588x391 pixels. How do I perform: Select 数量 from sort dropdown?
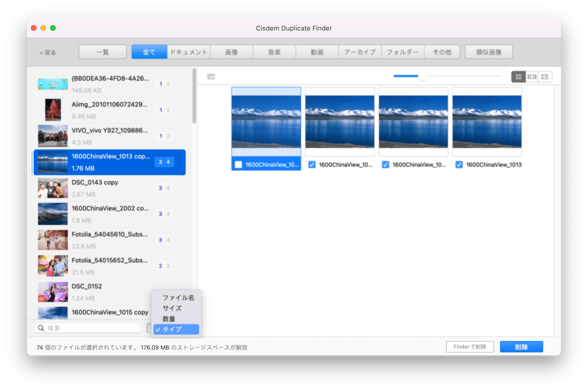[x=169, y=319]
